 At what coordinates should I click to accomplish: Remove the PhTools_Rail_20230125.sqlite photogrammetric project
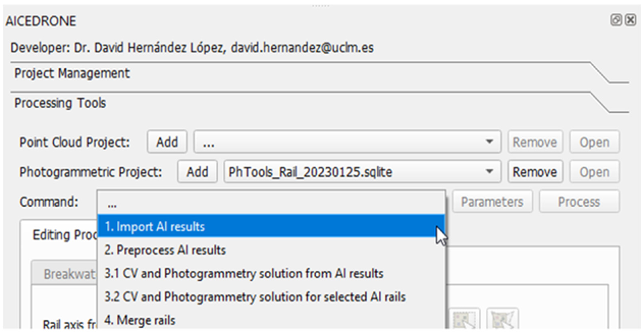pyautogui.click(x=535, y=172)
